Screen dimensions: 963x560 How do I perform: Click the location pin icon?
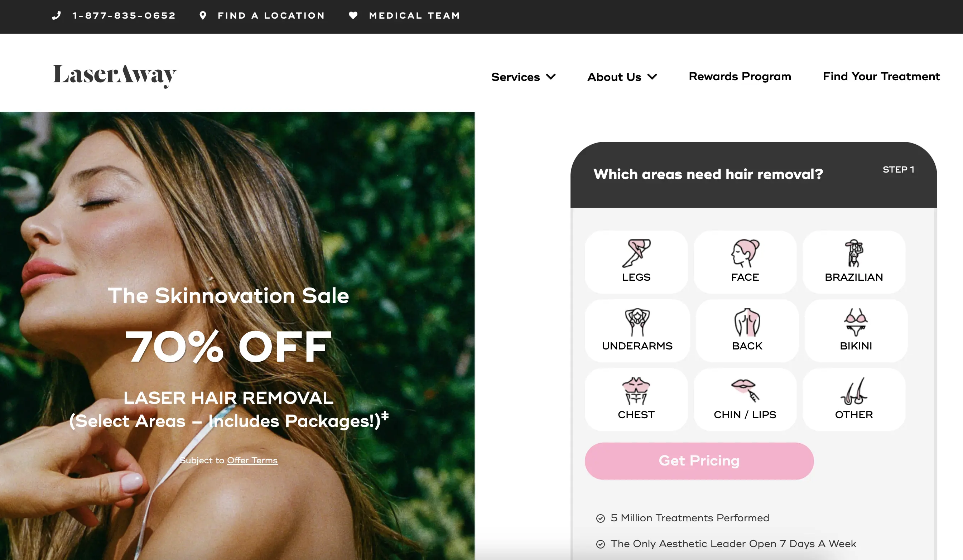pyautogui.click(x=203, y=15)
